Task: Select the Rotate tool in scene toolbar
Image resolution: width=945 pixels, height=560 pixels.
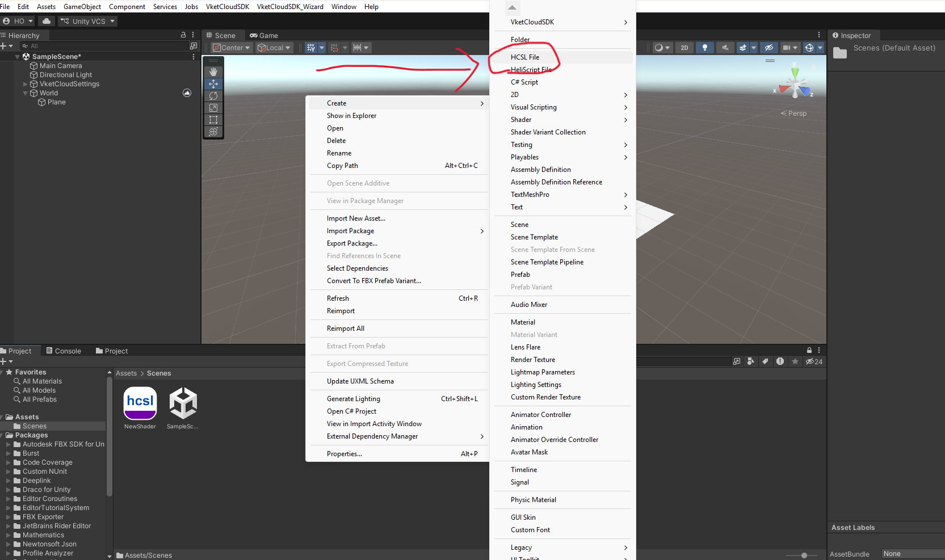Action: [213, 96]
